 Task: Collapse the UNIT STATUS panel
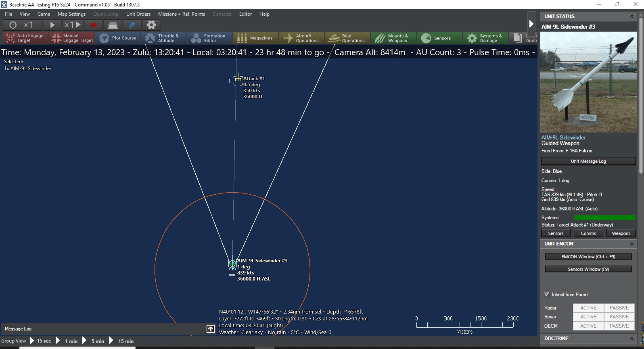pyautogui.click(x=631, y=17)
